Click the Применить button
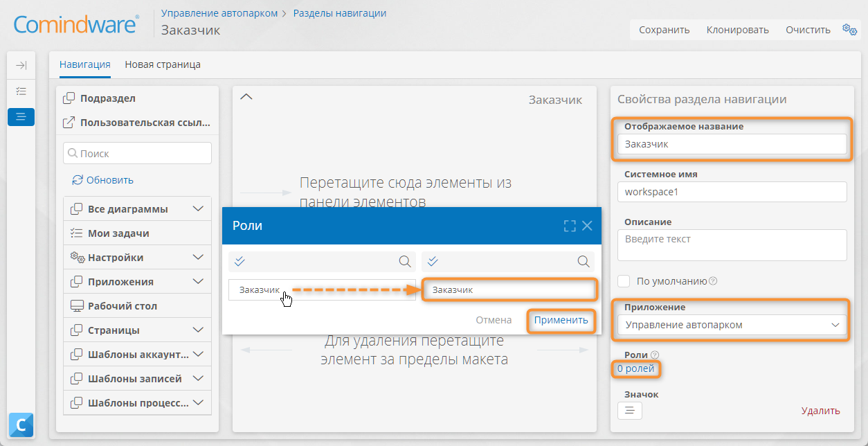This screenshot has width=868, height=446. click(561, 320)
